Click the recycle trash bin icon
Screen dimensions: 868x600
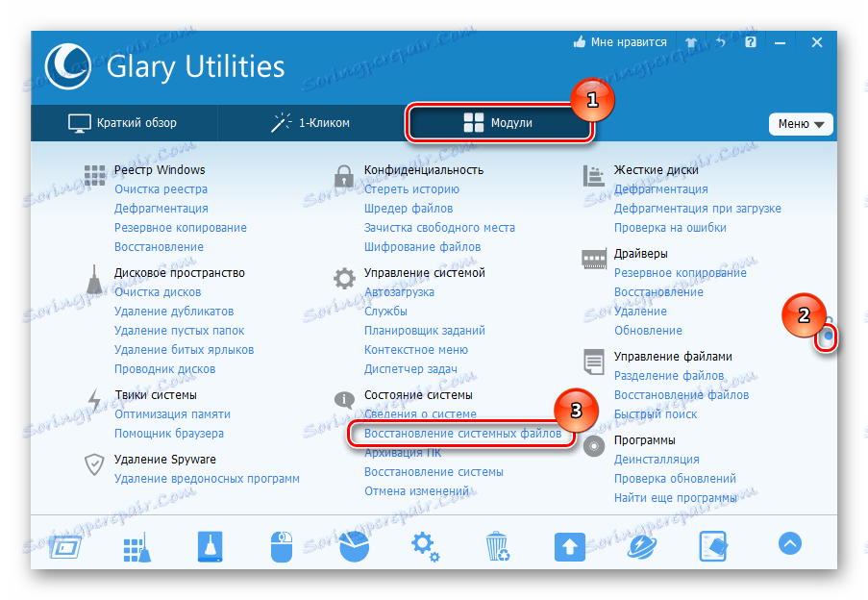click(x=497, y=547)
